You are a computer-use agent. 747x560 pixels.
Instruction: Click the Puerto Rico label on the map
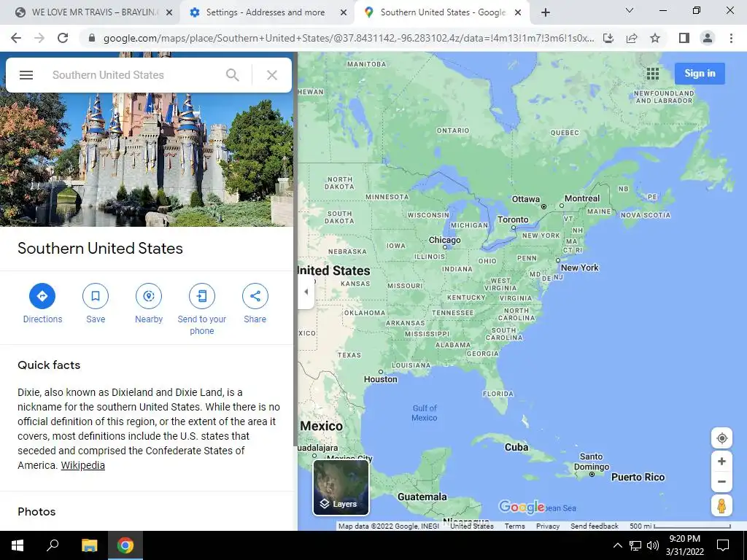pos(638,477)
